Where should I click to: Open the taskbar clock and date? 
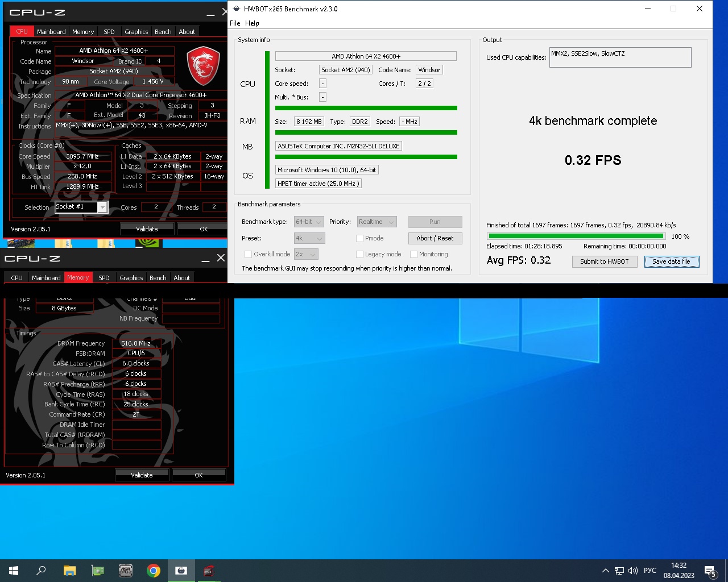click(x=679, y=571)
